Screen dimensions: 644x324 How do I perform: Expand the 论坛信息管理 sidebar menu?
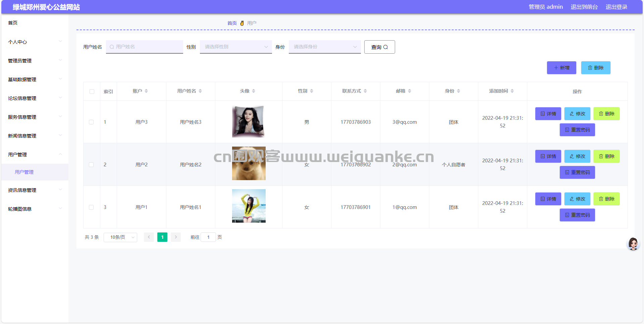point(35,98)
